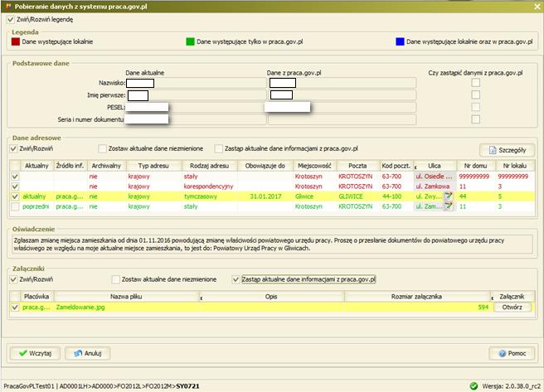544x392 pixels.
Task: Check the replace Seria i numer dokumentu checkbox
Action: click(476, 119)
